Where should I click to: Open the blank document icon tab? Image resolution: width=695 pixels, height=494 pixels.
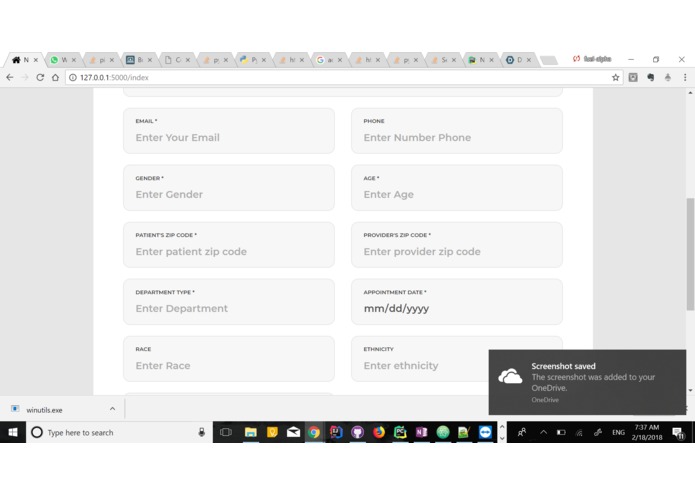[x=176, y=60]
